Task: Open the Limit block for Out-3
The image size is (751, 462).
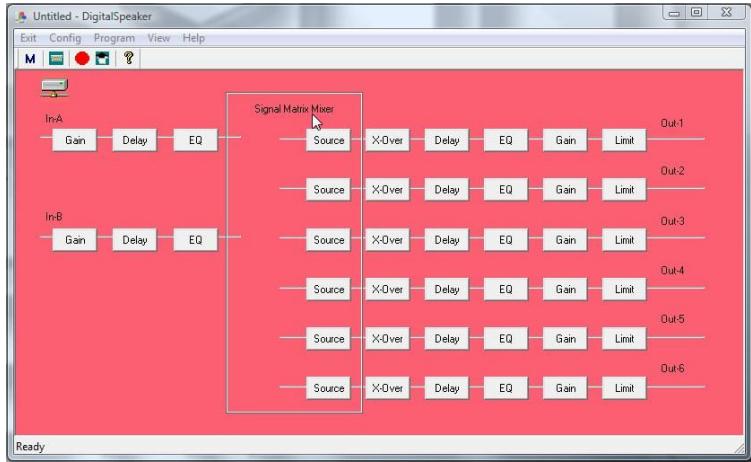Action: (624, 240)
